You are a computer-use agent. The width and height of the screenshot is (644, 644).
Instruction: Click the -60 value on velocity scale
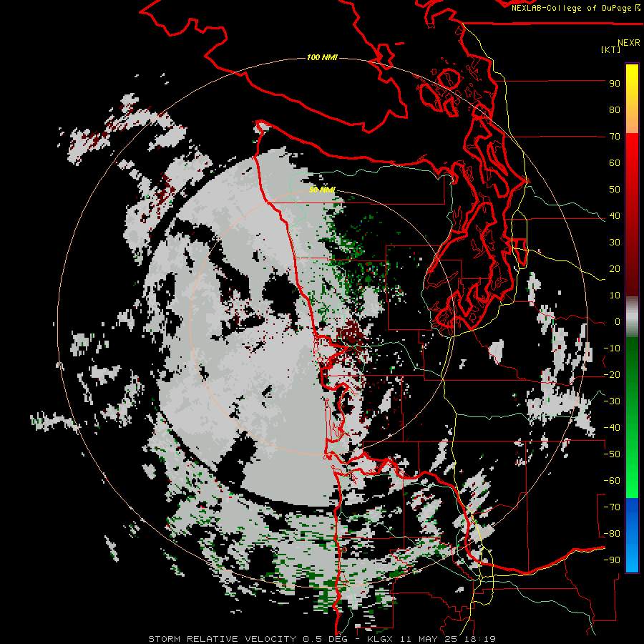(x=612, y=481)
